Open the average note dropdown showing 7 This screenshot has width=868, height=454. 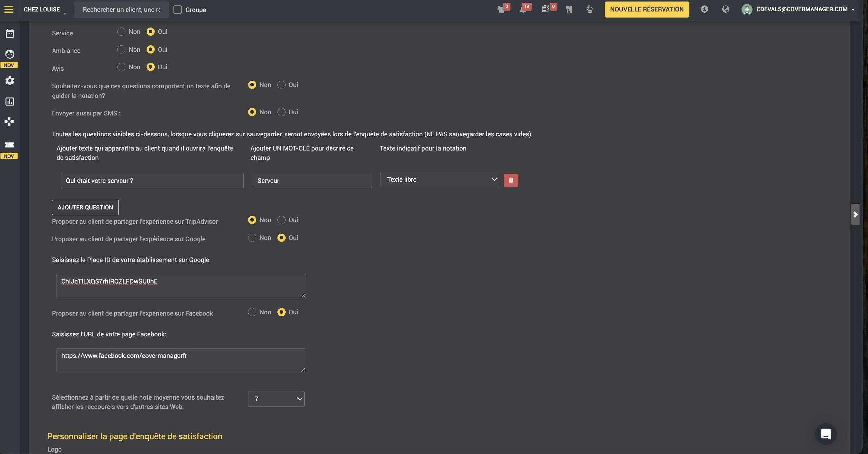276,399
